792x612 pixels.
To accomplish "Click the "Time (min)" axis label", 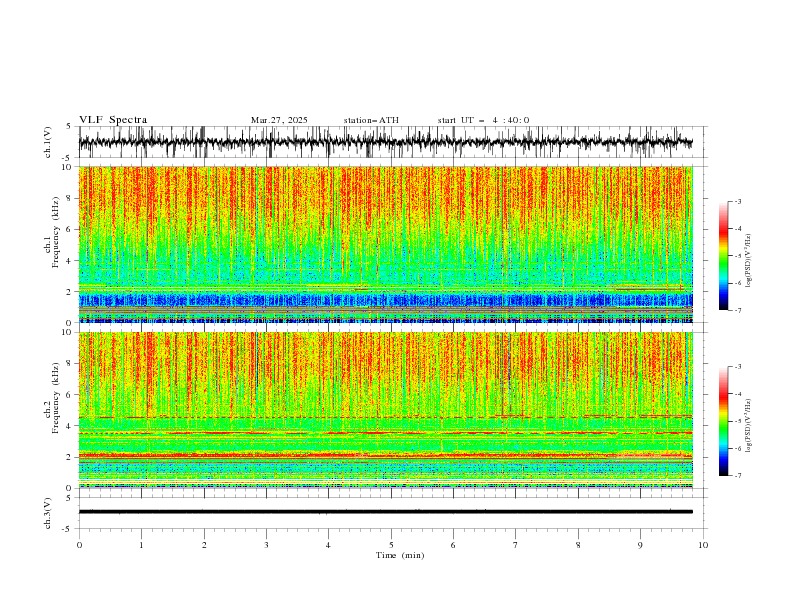I will pyautogui.click(x=400, y=555).
